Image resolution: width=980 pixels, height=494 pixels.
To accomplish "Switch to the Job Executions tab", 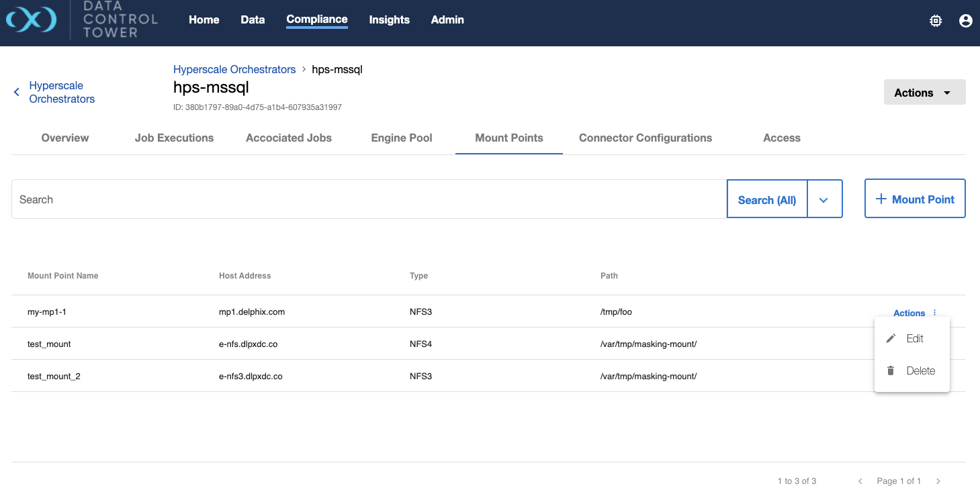I will click(x=174, y=138).
